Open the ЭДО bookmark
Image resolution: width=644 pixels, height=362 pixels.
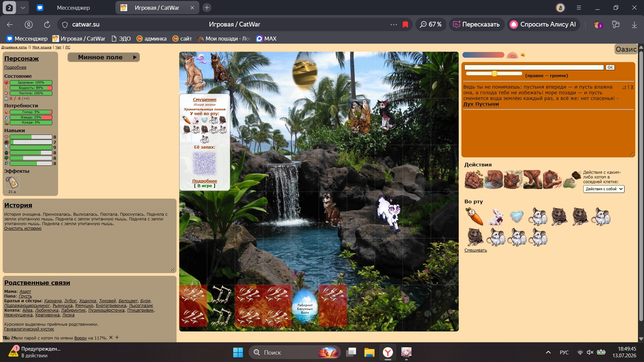pos(121,39)
